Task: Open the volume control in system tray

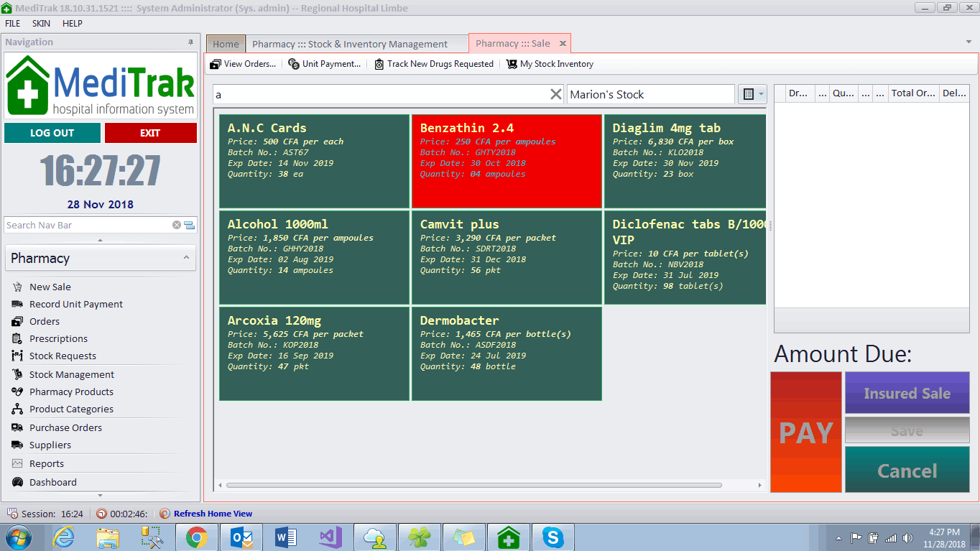Action: click(907, 537)
